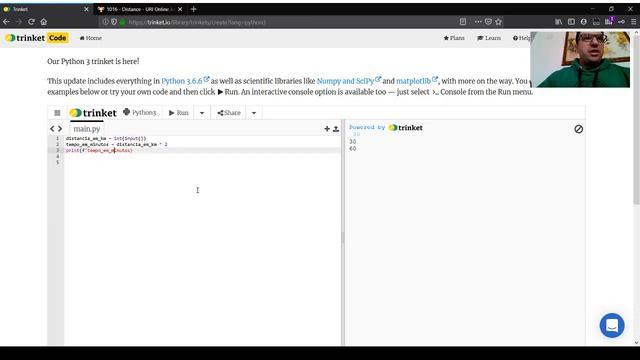Open the Learn page
640x360 pixels.
[489, 38]
